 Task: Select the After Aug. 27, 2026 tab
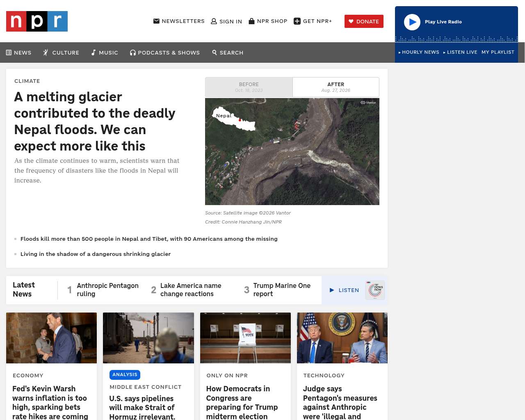point(336,87)
